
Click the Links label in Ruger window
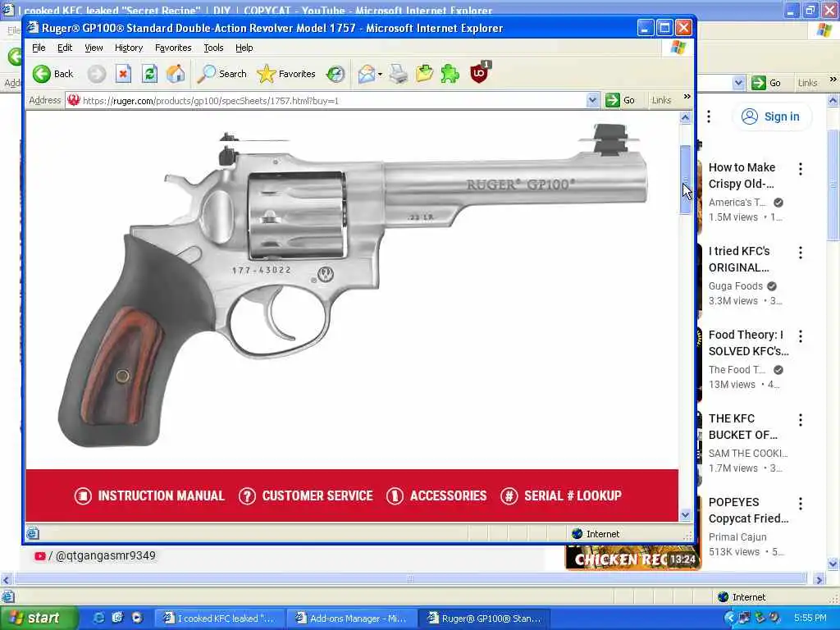[x=661, y=100]
